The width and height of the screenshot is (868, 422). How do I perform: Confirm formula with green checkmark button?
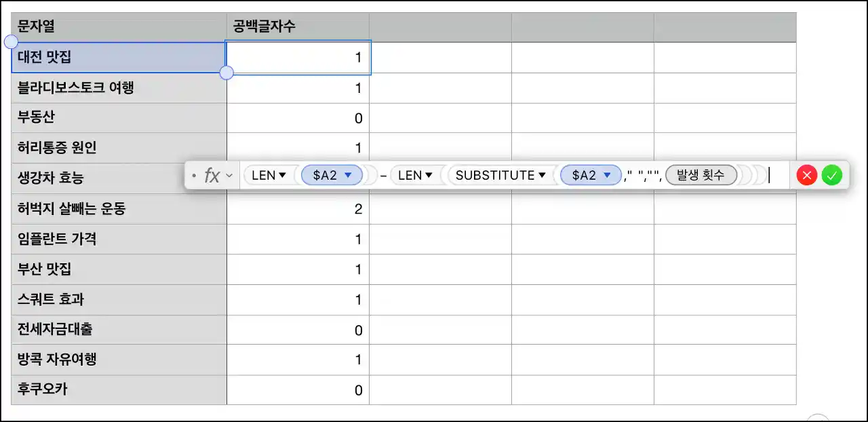click(831, 175)
